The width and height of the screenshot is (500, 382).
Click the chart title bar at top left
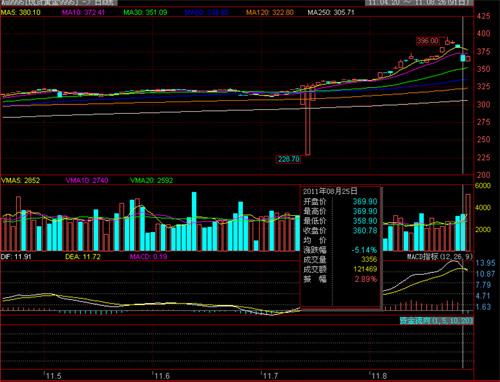tap(59, 3)
